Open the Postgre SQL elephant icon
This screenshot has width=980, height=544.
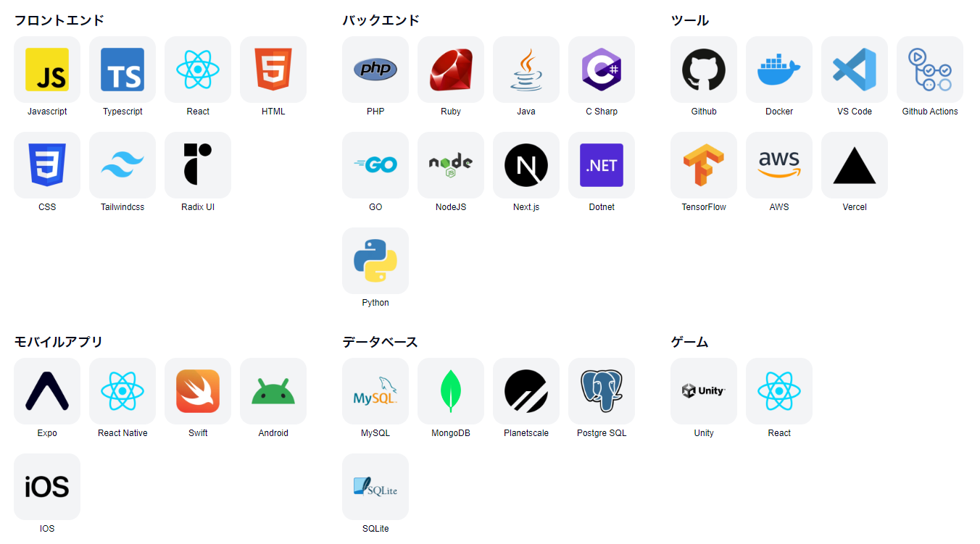[602, 391]
